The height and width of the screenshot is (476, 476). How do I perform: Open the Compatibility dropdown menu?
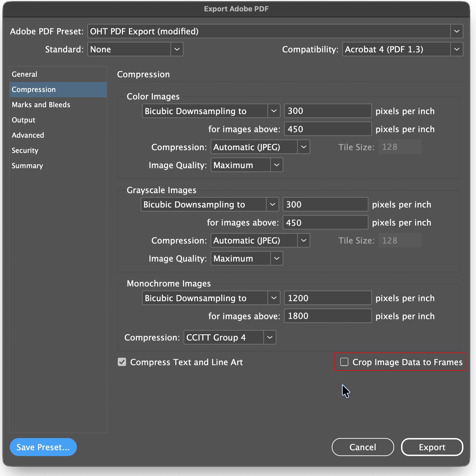click(456, 49)
